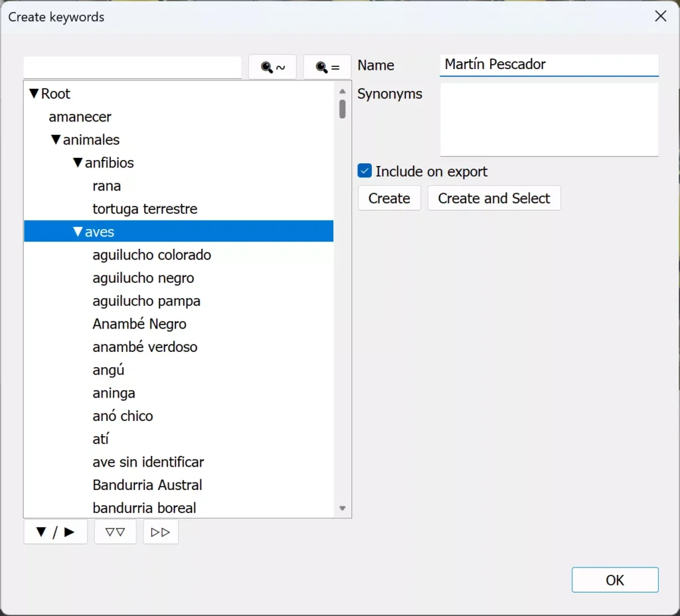The height and width of the screenshot is (616, 680).
Task: Select the highlighted aves label
Action: [100, 232]
